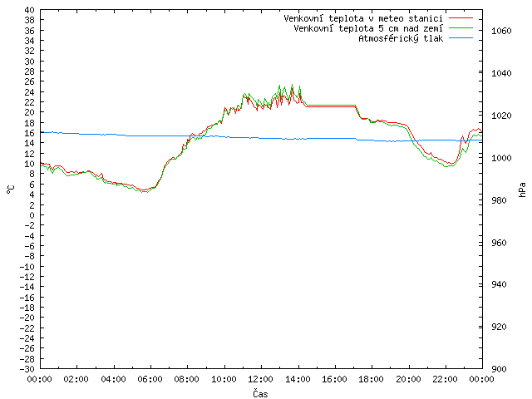Click the 980 hPa axis value

(x=499, y=200)
